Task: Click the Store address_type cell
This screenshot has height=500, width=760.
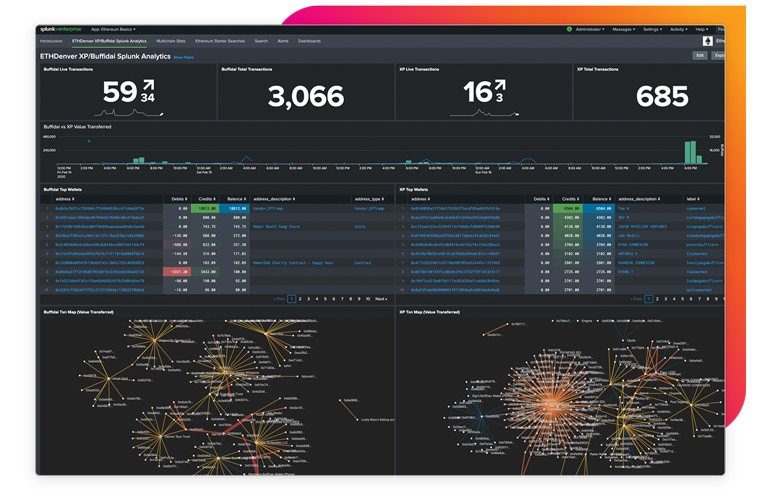Action: point(360,226)
